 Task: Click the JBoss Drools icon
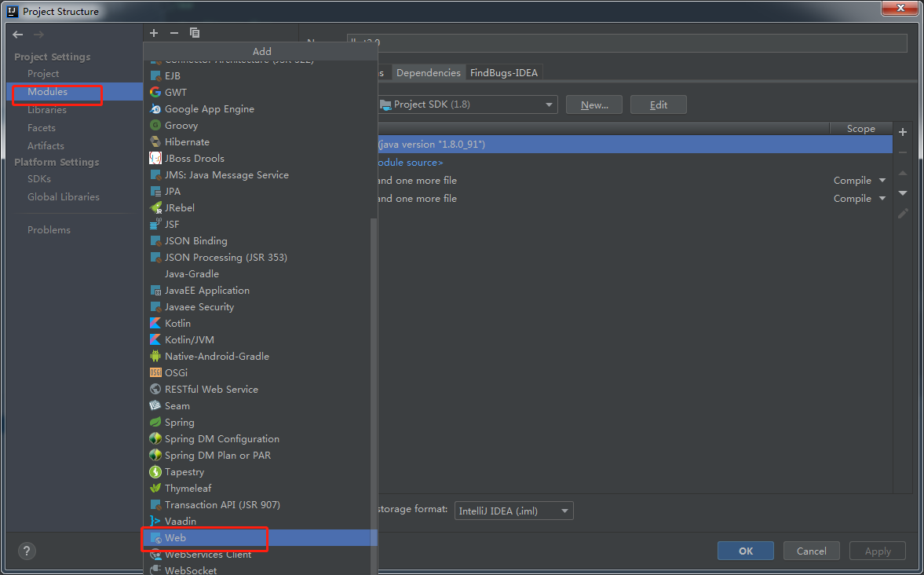point(155,158)
